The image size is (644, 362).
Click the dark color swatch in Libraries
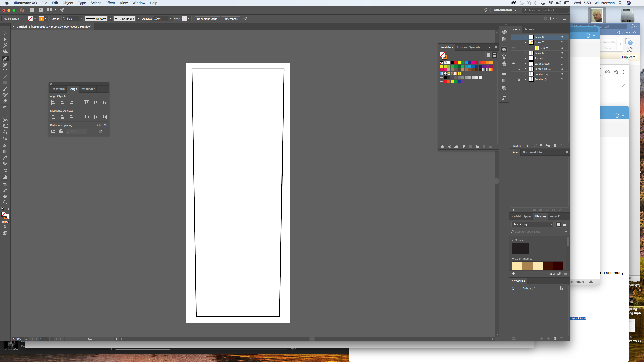pos(520,249)
